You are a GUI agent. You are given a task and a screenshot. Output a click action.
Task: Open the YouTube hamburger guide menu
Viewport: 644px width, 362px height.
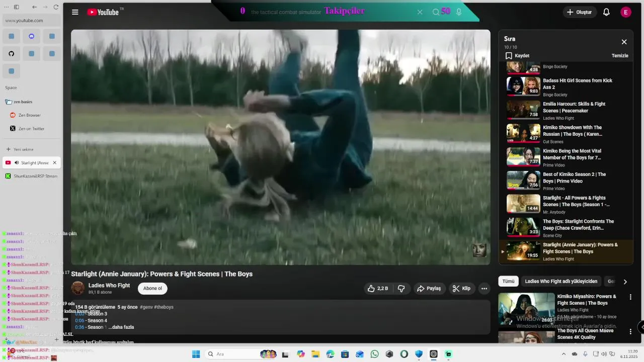pos(75,12)
